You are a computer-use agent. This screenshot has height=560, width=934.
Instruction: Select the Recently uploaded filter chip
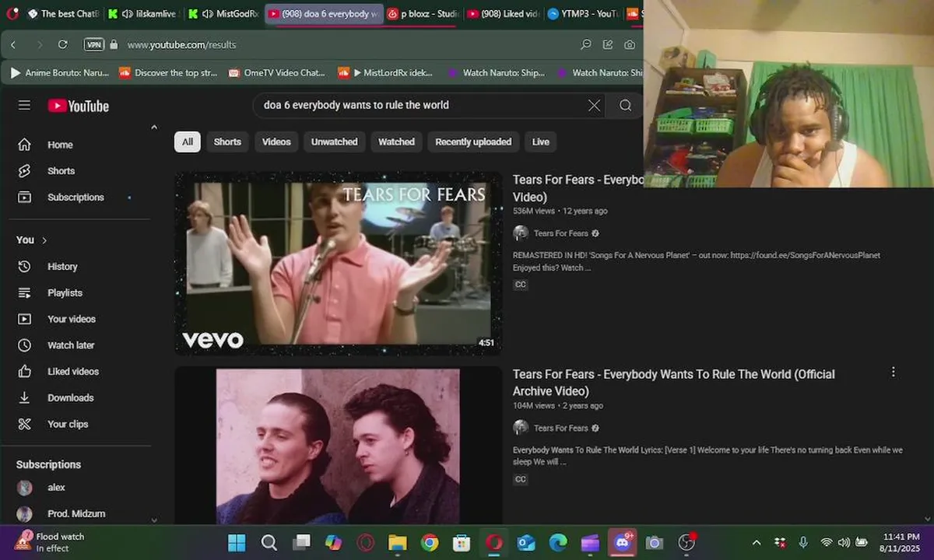coord(473,142)
